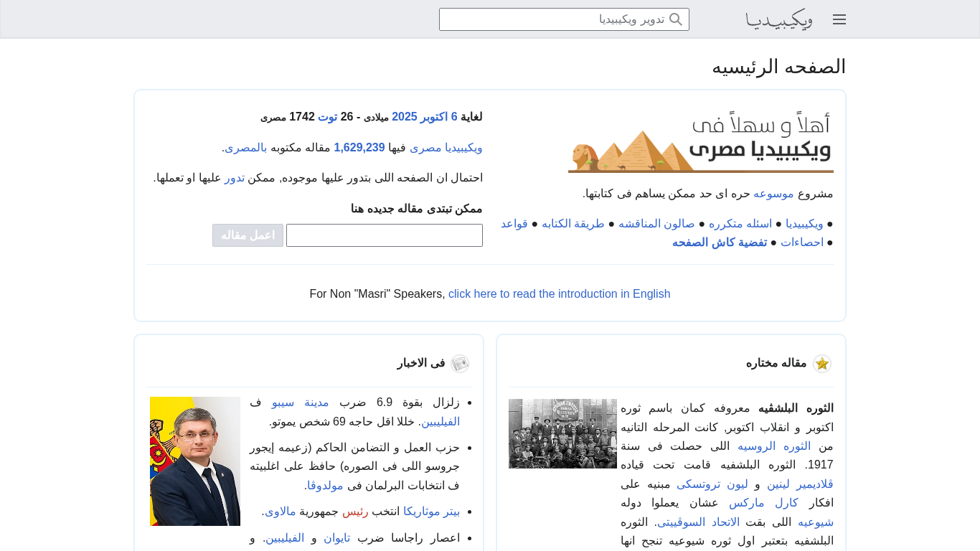980x551 pixels.
Task: Open the English introduction link
Action: (560, 294)
